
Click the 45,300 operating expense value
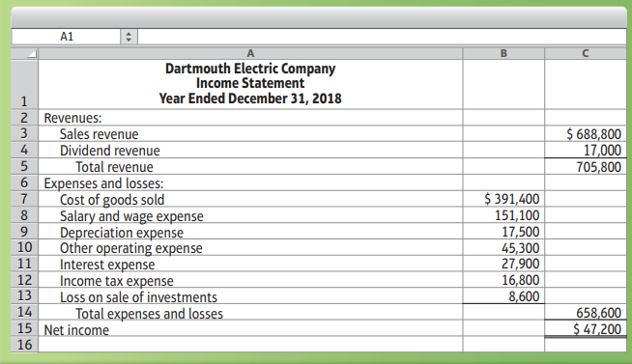[520, 247]
